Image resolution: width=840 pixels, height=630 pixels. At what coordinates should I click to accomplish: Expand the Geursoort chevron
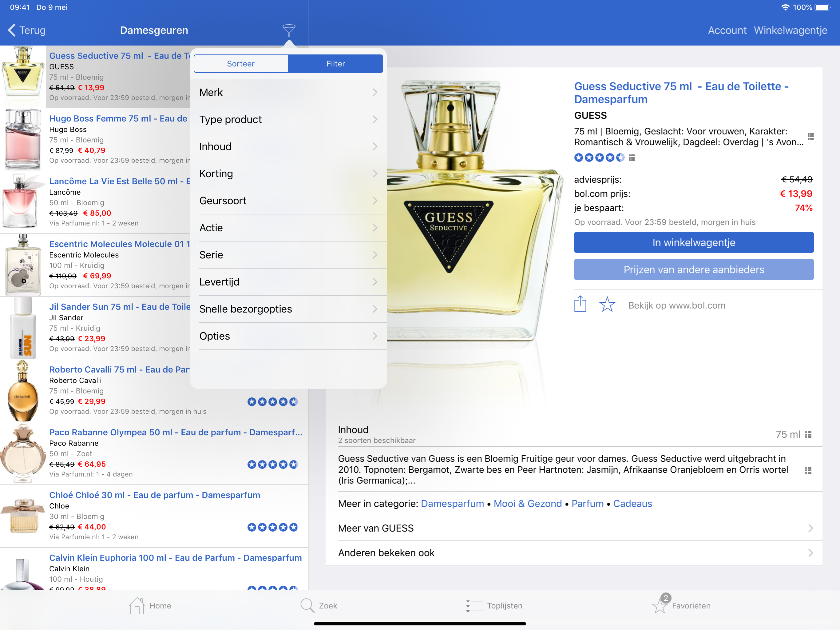click(375, 201)
